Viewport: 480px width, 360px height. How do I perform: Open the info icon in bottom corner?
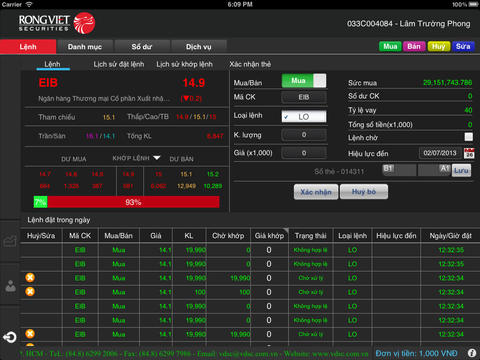coord(471,353)
